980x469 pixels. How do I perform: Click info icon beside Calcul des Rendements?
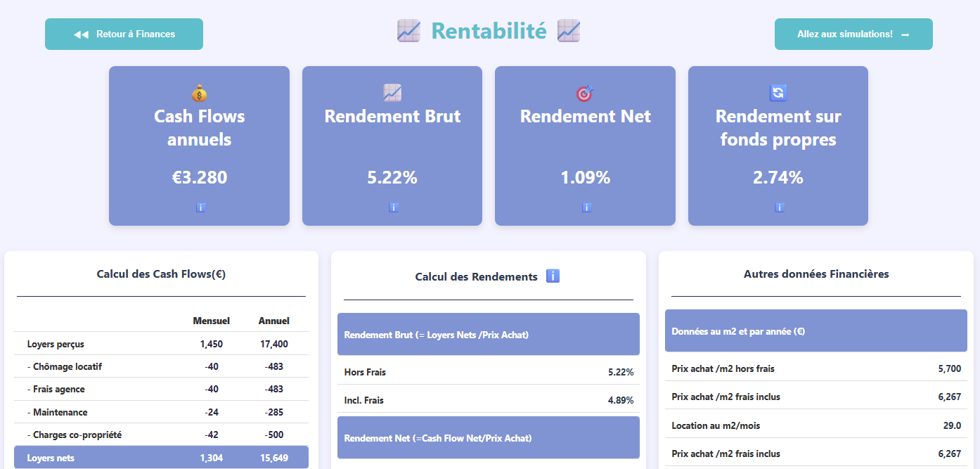[x=553, y=276]
